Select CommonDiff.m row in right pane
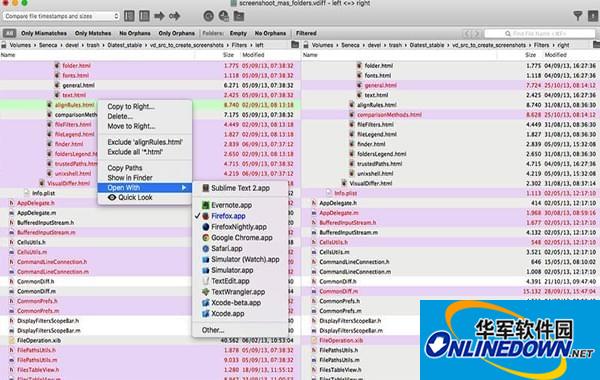 point(451,292)
